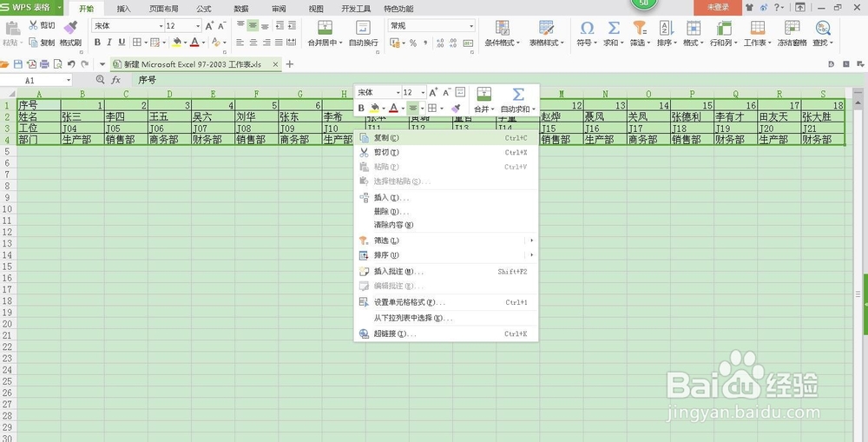
Task: Expand the WPS 表格 application menu arrow
Action: (58, 8)
